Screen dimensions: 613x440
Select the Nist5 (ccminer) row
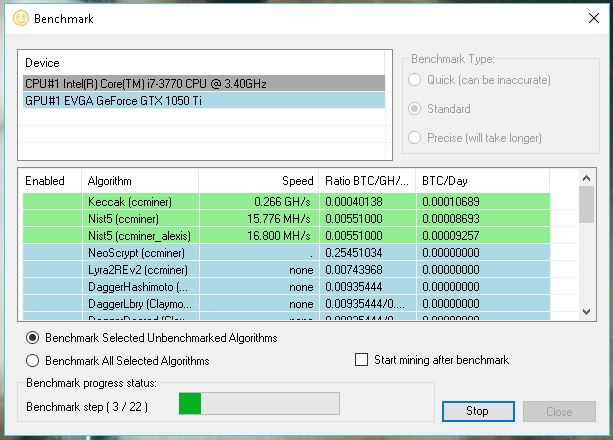coord(286,219)
